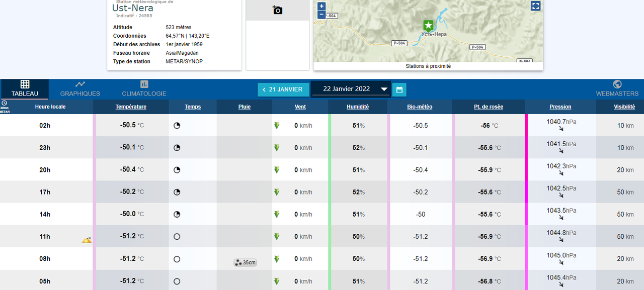
Task: Click the clear sky circle in 11h row
Action: [x=177, y=236]
